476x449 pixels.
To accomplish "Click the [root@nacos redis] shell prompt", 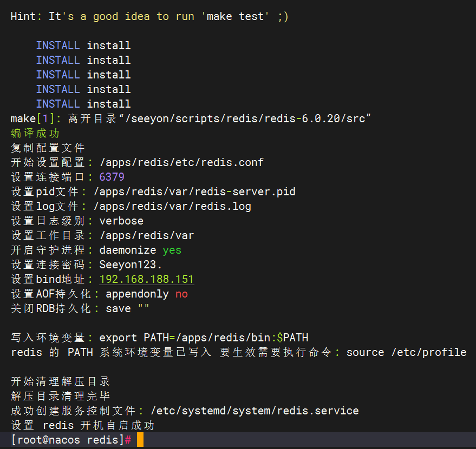I will [68, 440].
